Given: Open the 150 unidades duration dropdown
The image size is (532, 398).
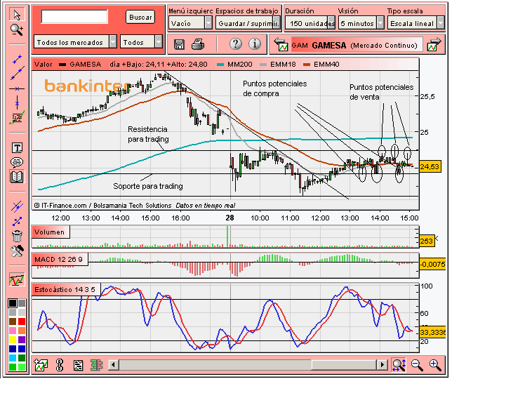Looking at the screenshot, I should 310,23.
